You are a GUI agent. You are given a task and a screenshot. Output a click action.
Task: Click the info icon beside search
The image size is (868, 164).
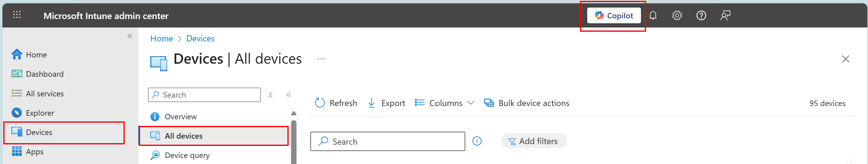[477, 141]
